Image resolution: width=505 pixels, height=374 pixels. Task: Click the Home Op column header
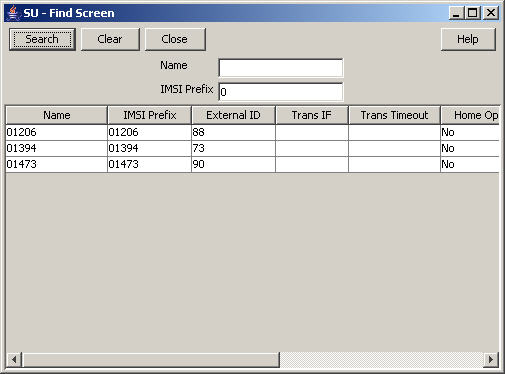pos(470,115)
